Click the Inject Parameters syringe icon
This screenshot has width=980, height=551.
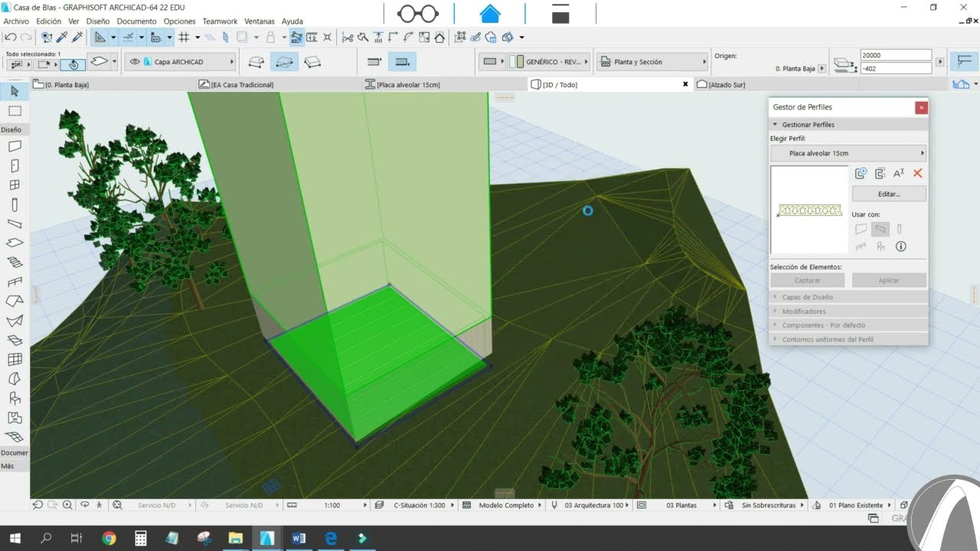[77, 37]
